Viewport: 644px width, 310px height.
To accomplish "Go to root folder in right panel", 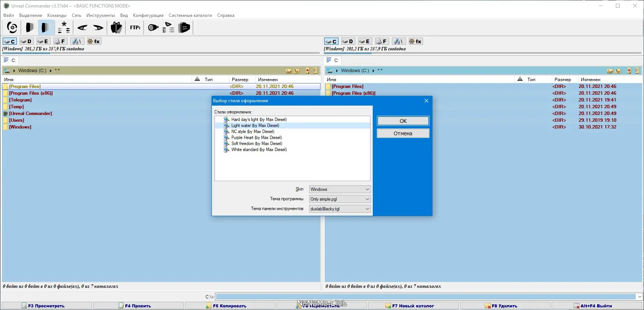I will pyautogui.click(x=610, y=71).
